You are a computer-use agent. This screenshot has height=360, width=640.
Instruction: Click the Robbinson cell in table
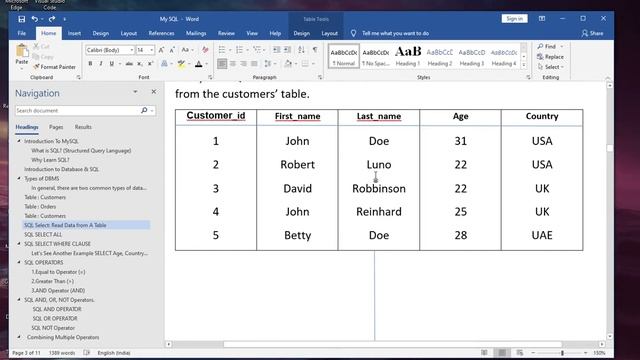[379, 189]
